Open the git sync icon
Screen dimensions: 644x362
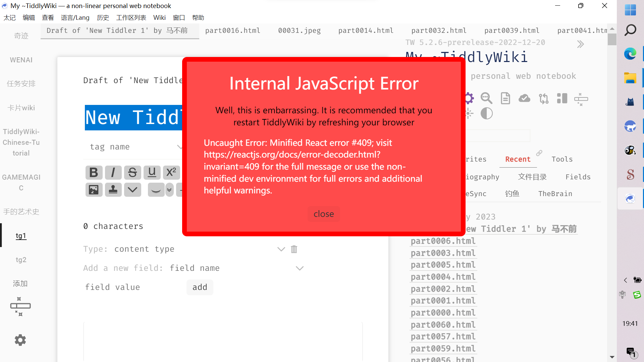click(543, 98)
